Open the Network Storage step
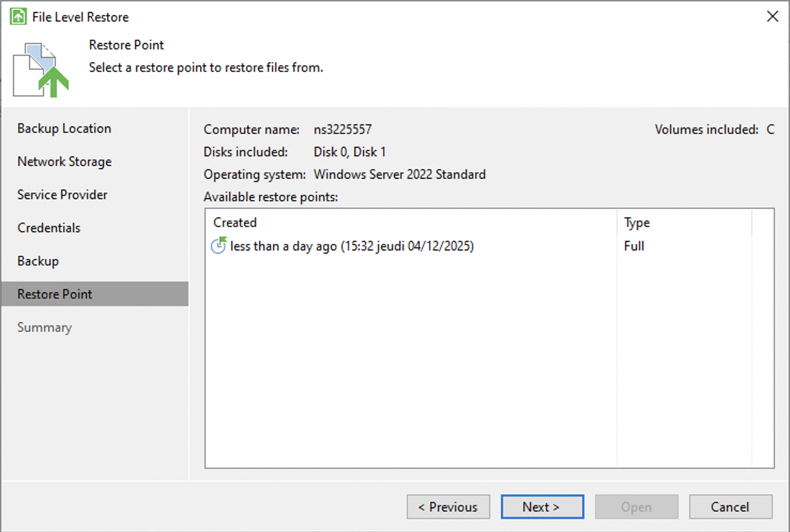Screen dimensions: 790x532 coord(64,162)
